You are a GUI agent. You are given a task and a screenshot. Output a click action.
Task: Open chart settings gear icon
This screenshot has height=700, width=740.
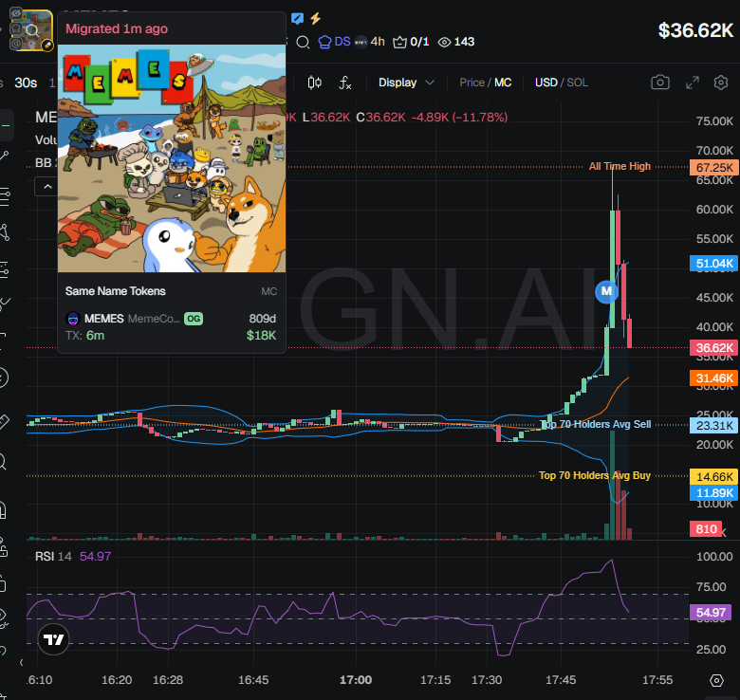[721, 83]
